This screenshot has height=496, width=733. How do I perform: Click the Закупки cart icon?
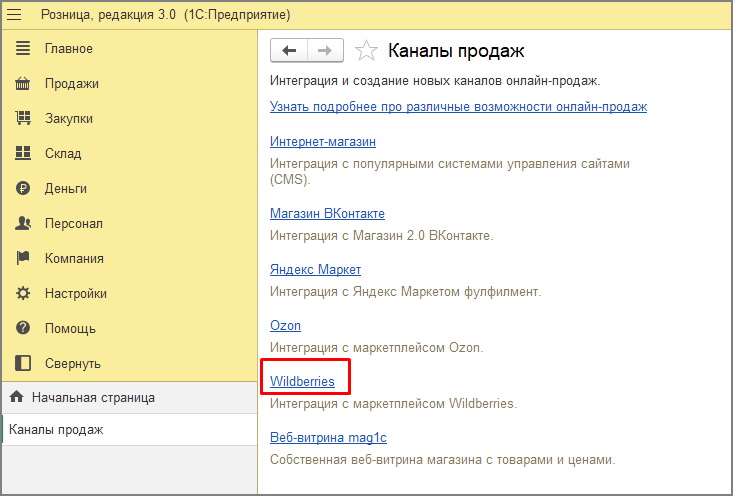[x=23, y=118]
